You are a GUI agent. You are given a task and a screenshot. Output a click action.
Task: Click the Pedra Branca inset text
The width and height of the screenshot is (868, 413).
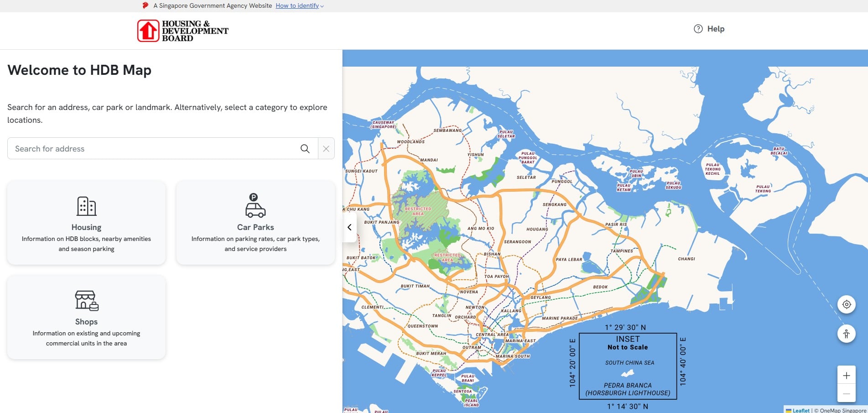628,389
